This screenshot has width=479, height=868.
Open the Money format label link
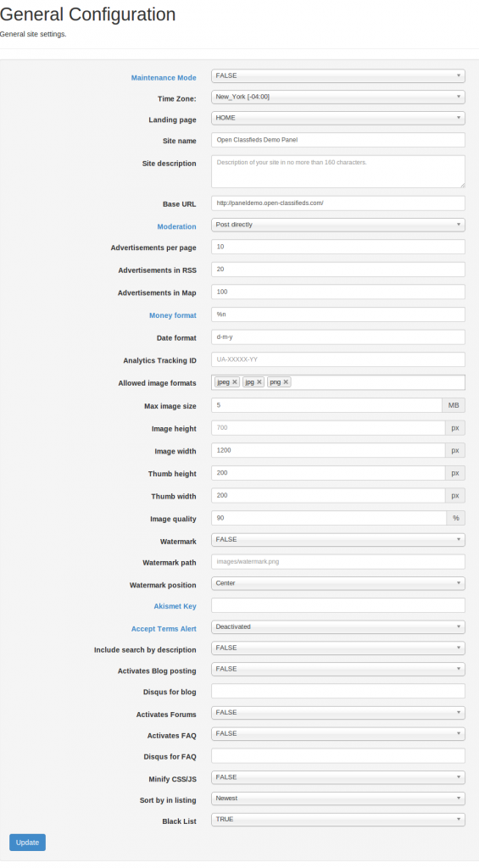(x=172, y=315)
